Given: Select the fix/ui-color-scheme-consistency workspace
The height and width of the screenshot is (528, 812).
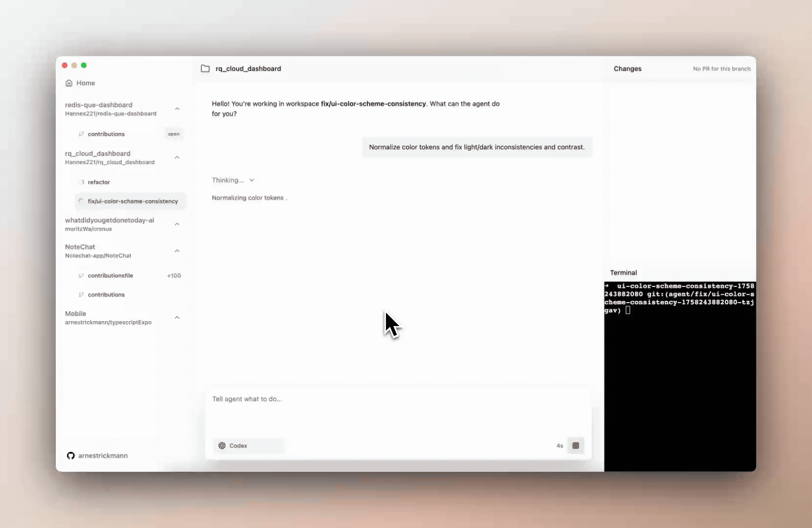Looking at the screenshot, I should 133,201.
